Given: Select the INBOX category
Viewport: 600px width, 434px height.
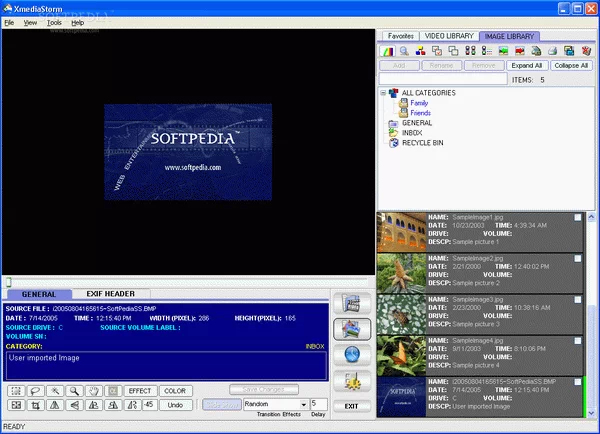Looking at the screenshot, I should click(412, 133).
